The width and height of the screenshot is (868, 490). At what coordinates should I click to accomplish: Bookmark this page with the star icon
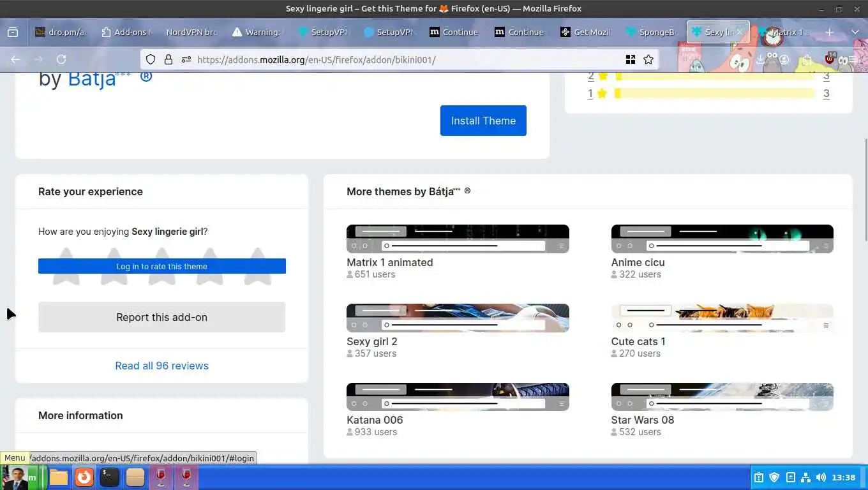click(x=648, y=59)
